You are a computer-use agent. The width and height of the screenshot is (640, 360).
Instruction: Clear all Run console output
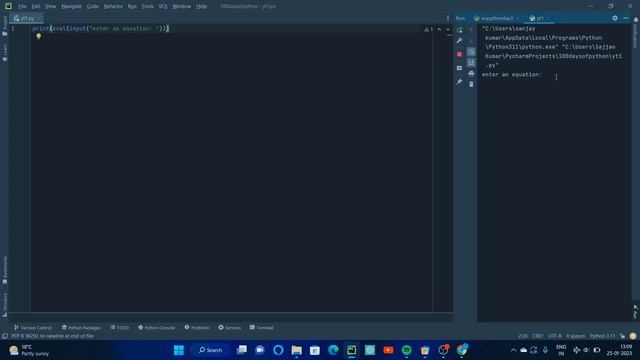pos(471,84)
